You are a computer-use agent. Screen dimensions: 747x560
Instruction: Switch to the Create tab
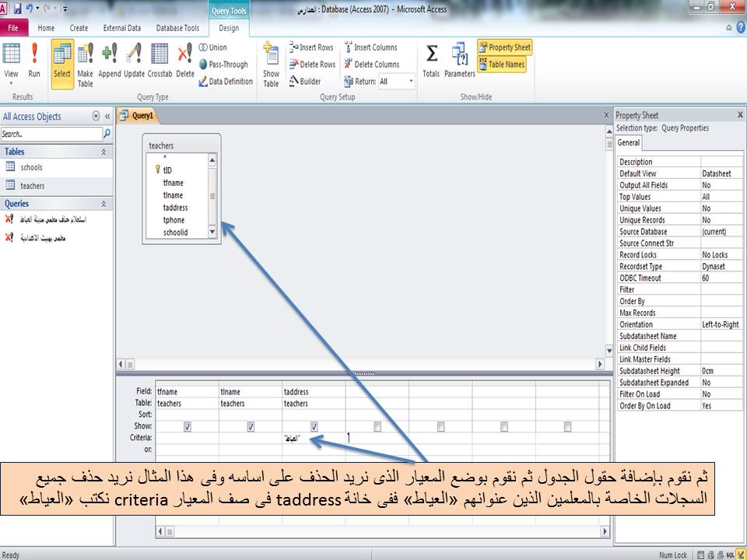(79, 28)
